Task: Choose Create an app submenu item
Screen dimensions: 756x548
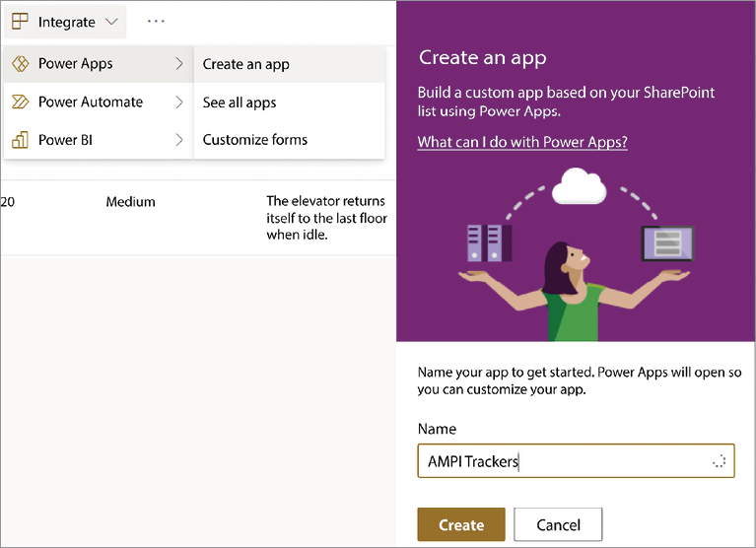Action: 289,64
